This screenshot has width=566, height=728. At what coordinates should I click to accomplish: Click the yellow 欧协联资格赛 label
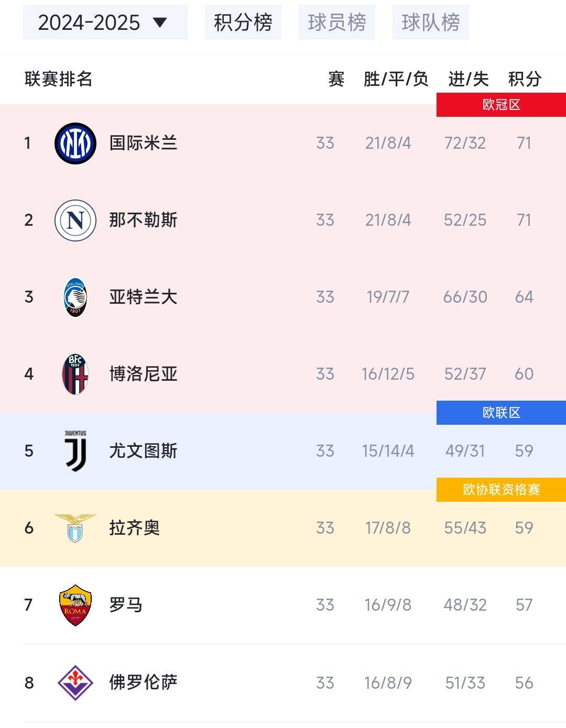pyautogui.click(x=500, y=490)
